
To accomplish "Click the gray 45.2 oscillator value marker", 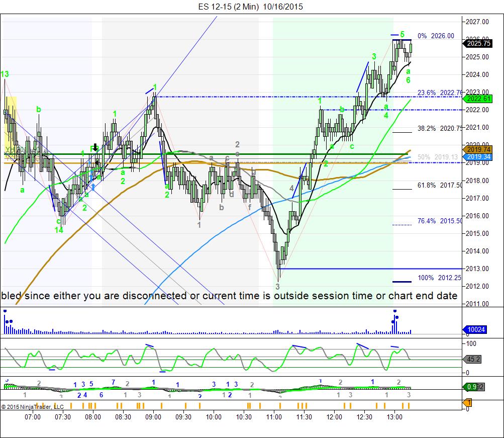I will point(472,359).
